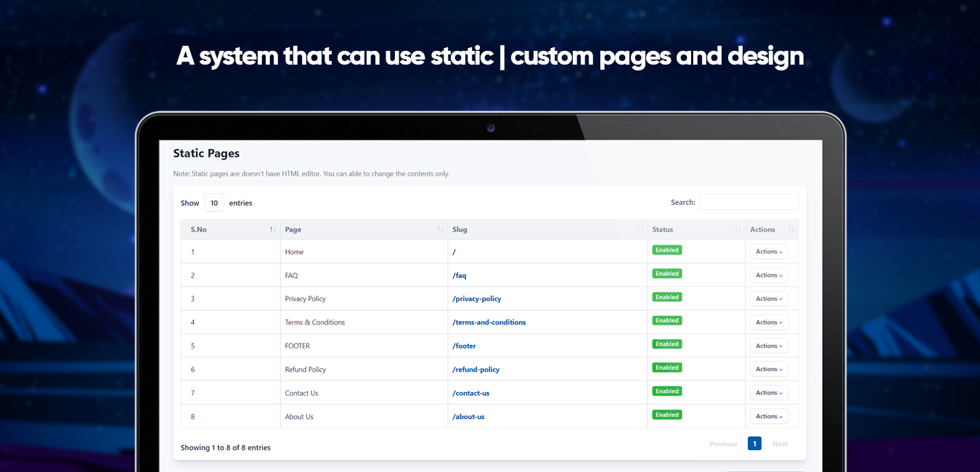This screenshot has height=472, width=980.
Task: Expand Actions dropdown for FAQ row
Action: (x=769, y=275)
